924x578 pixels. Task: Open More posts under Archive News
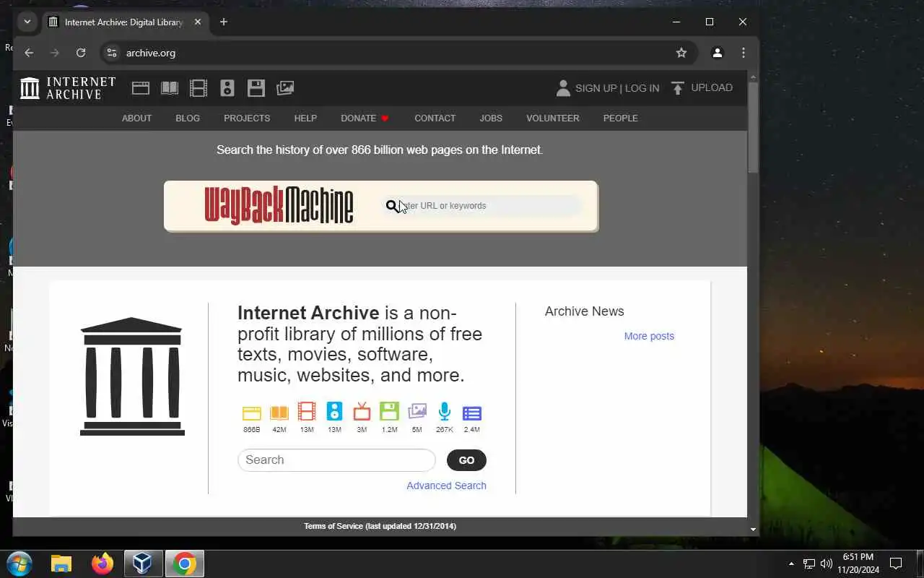[649, 336]
